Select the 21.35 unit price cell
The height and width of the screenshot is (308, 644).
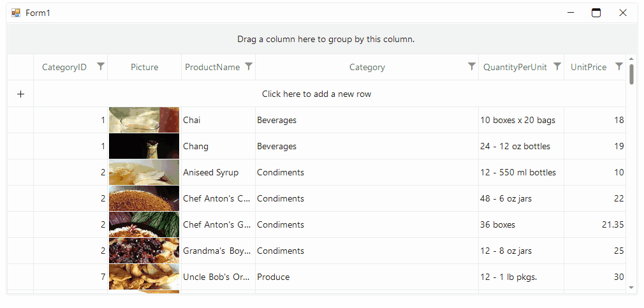click(595, 224)
